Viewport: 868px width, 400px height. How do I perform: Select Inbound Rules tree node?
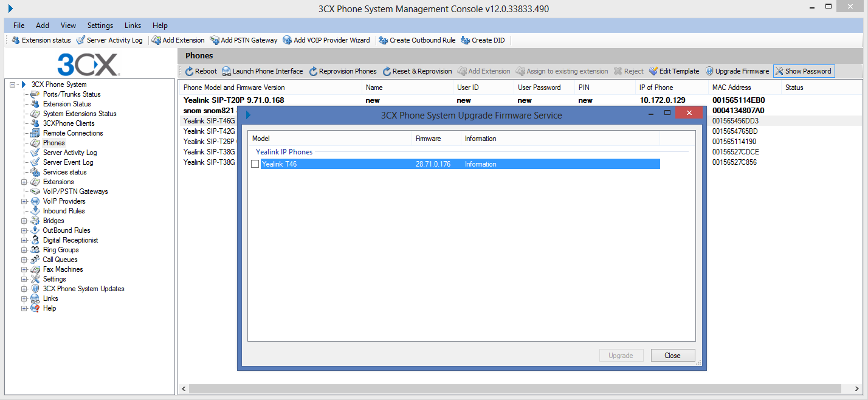(64, 211)
